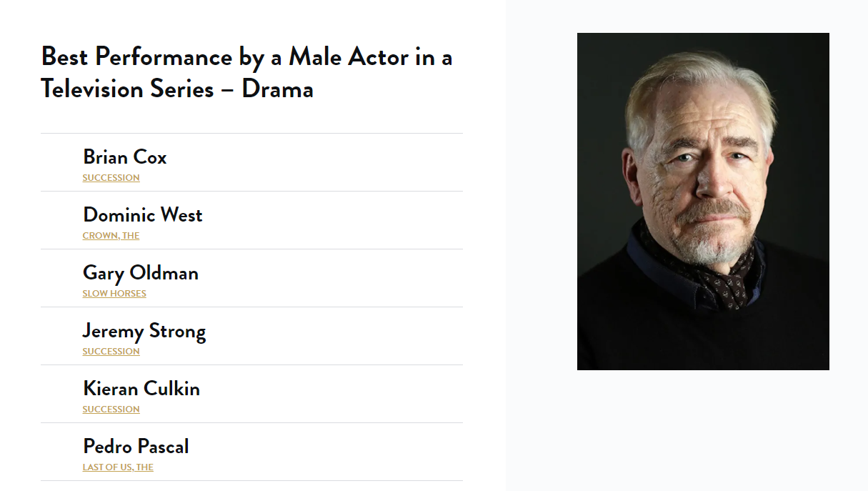Select the nominee name Jeremy Strong

pos(144,331)
